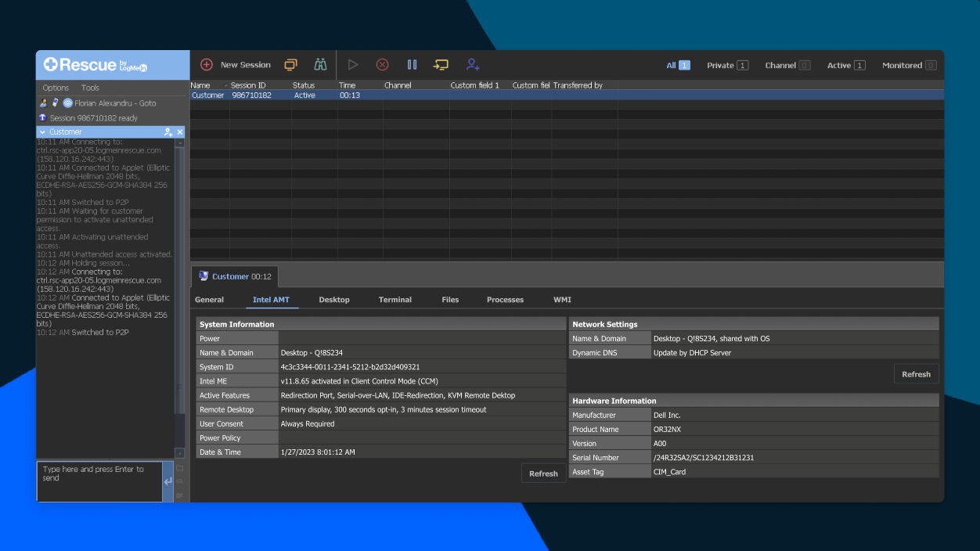Refresh the Network Settings panel

coord(916,373)
